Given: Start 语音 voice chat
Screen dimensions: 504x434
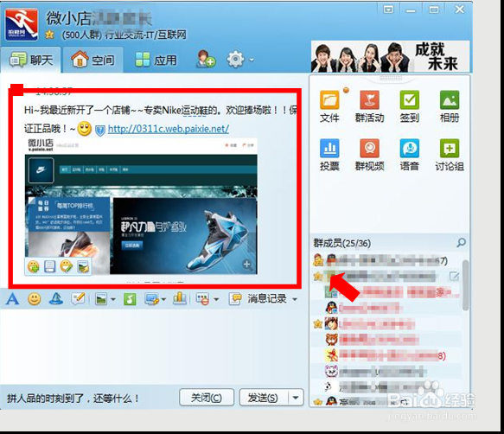Looking at the screenshot, I should coord(409,155).
